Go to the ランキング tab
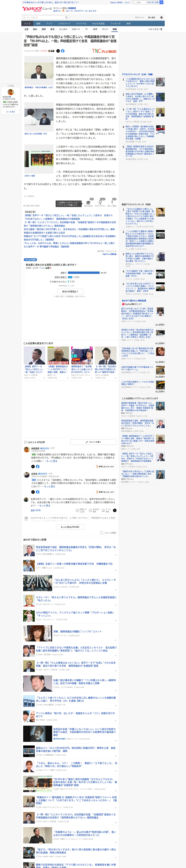This screenshot has width=186, height=868. pyautogui.click(x=115, y=24)
